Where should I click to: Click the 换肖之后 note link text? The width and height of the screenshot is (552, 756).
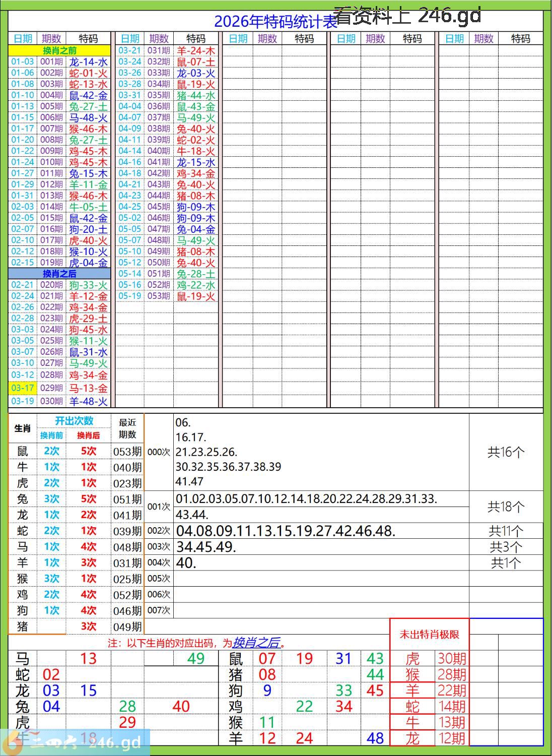256,643
